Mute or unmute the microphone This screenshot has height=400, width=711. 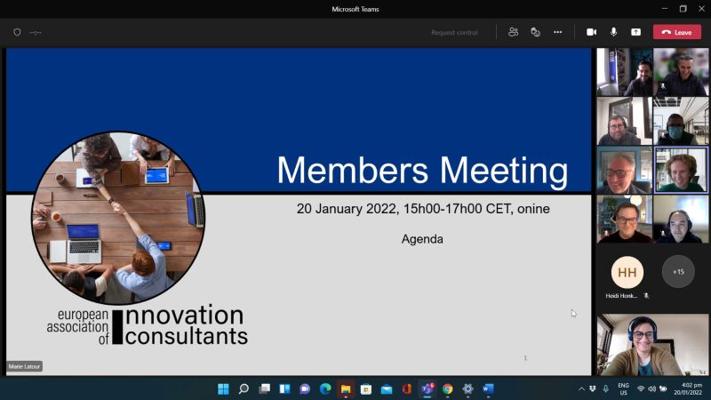tap(613, 32)
